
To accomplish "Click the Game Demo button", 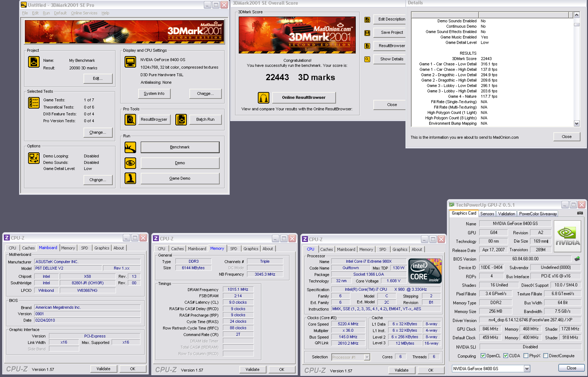I will click(x=180, y=178).
